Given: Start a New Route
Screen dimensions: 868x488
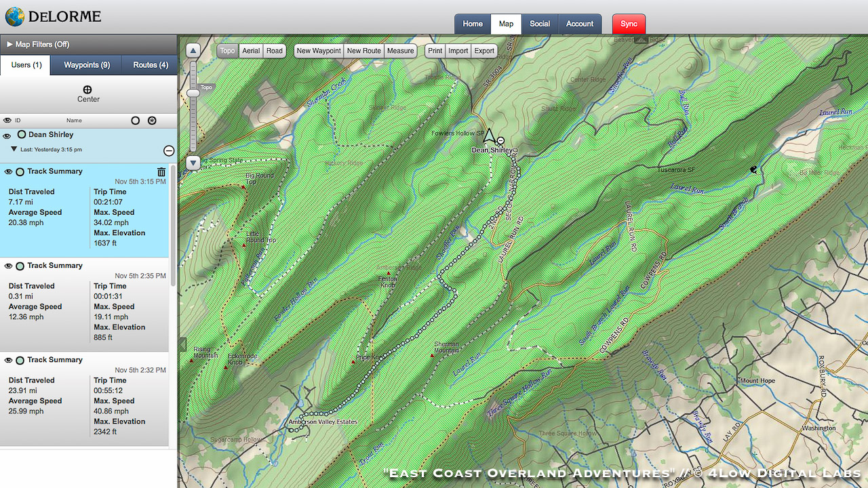Looking at the screenshot, I should (x=363, y=50).
